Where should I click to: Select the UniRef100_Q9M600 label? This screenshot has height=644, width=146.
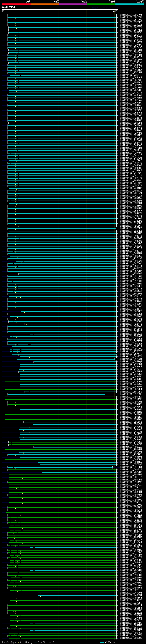[x=131, y=53]
